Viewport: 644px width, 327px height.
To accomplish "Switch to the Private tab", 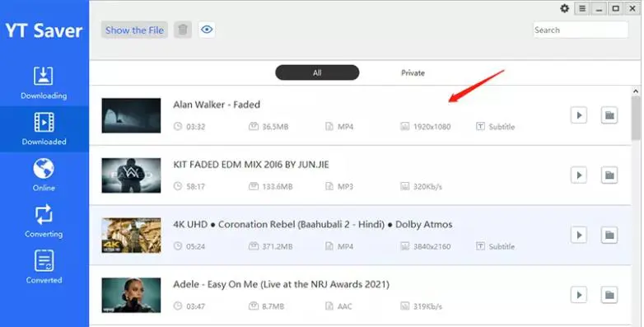I will [413, 72].
